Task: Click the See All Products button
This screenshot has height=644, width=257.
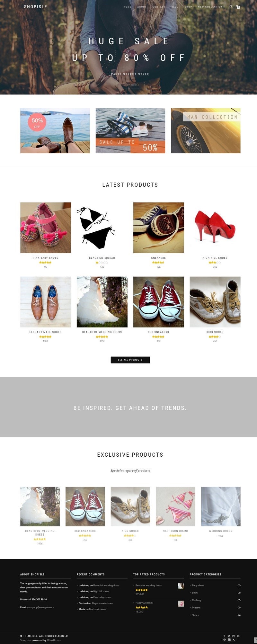Action: click(x=130, y=360)
